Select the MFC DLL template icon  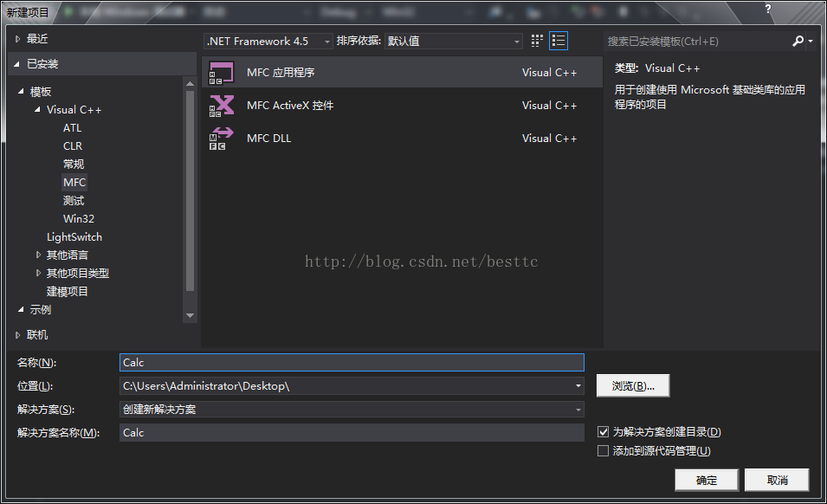[x=221, y=139]
